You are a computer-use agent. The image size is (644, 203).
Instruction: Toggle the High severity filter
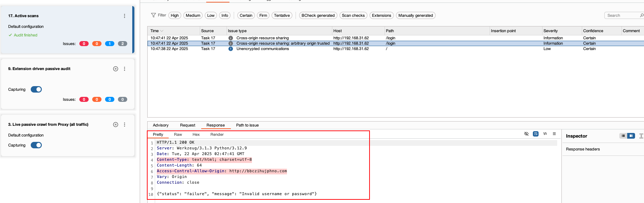coord(175,15)
